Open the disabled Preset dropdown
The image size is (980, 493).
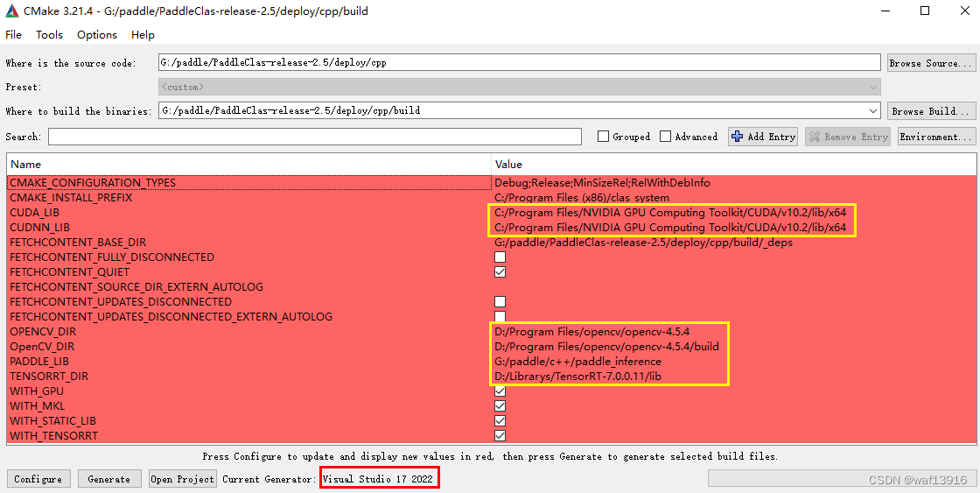click(520, 87)
